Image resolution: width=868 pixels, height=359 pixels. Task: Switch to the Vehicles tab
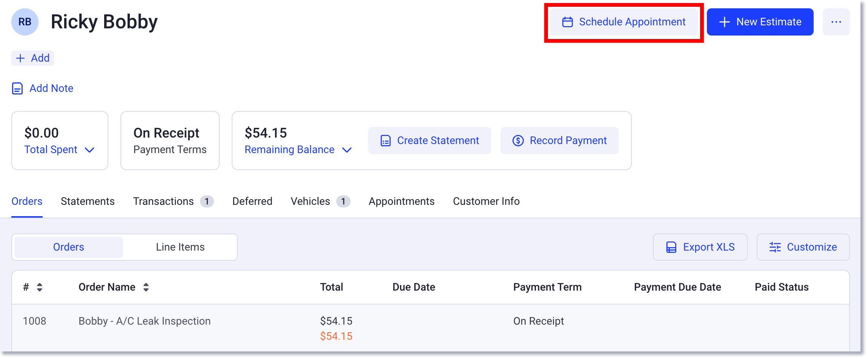[310, 201]
